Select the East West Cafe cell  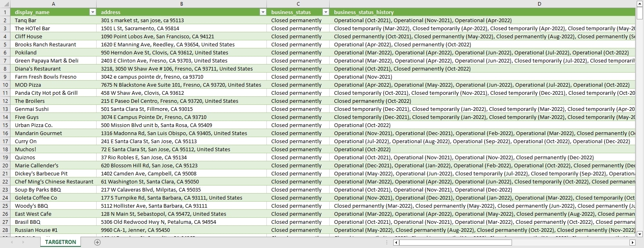(54, 214)
